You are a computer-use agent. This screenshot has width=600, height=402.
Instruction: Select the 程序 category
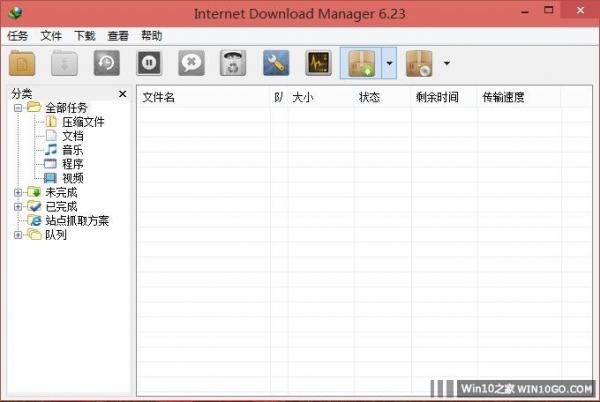point(73,164)
